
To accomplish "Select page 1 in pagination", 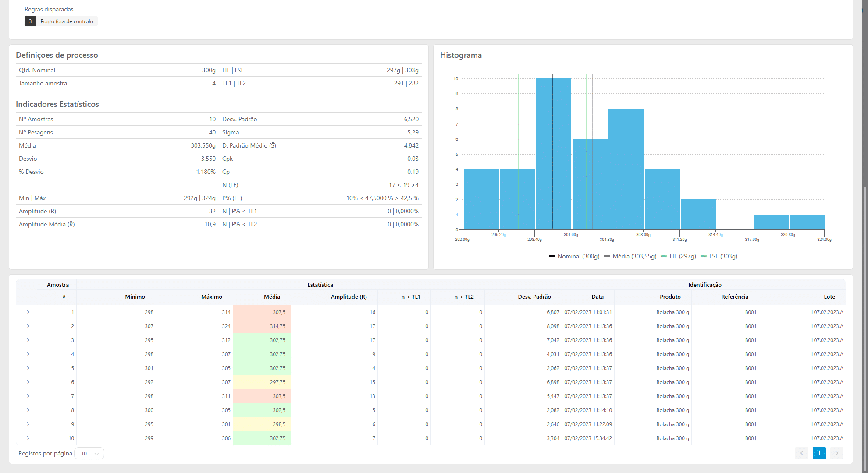I will [819, 453].
